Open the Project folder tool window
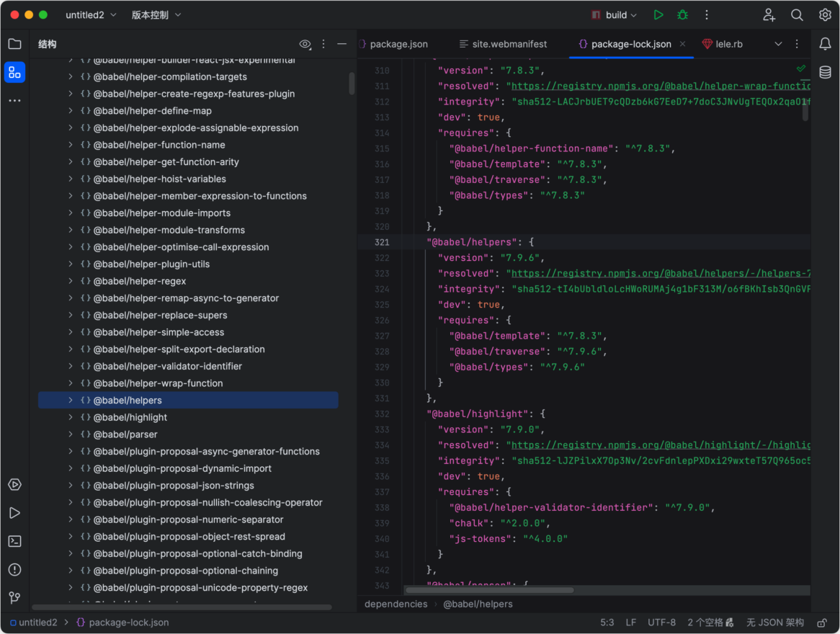The image size is (840, 634). tap(15, 44)
